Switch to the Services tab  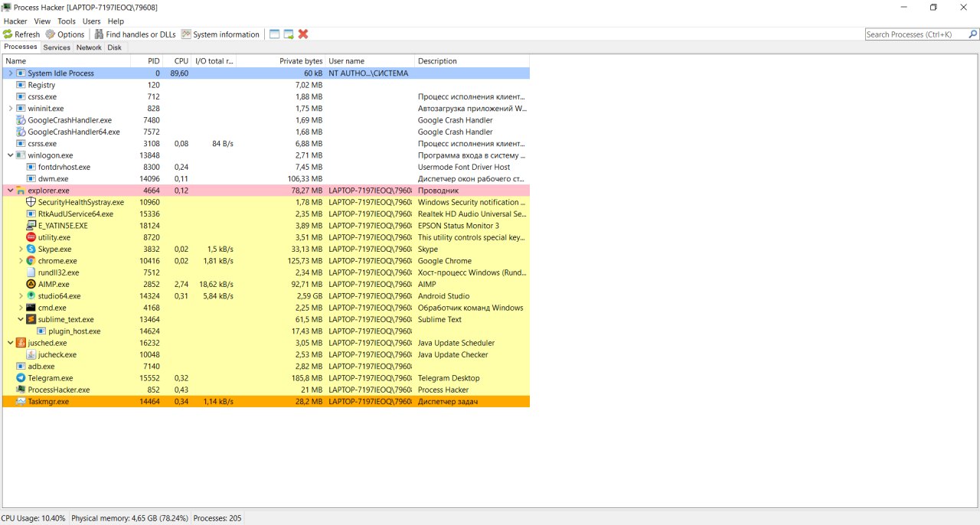point(57,47)
